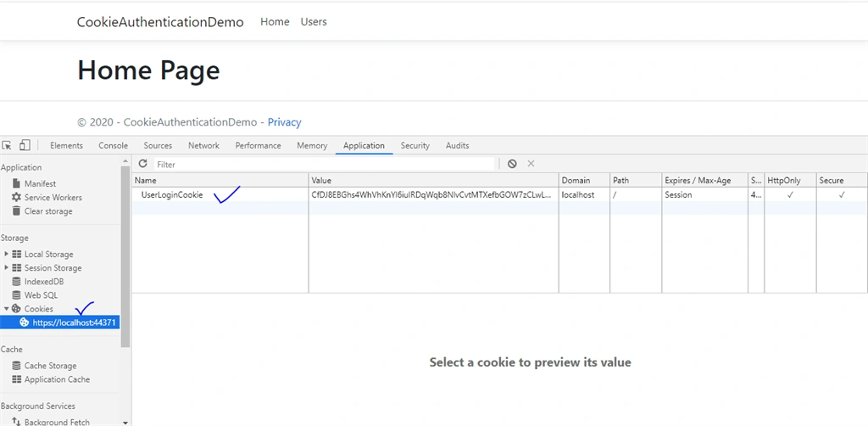Select the https://localhost:44371 cookies entry

[x=60, y=322]
